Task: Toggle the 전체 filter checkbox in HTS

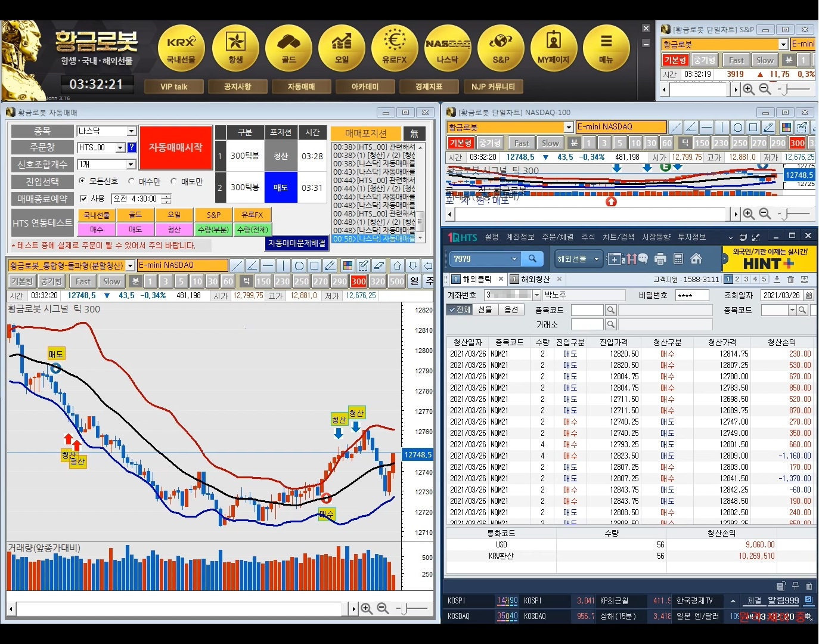Action: (x=461, y=310)
